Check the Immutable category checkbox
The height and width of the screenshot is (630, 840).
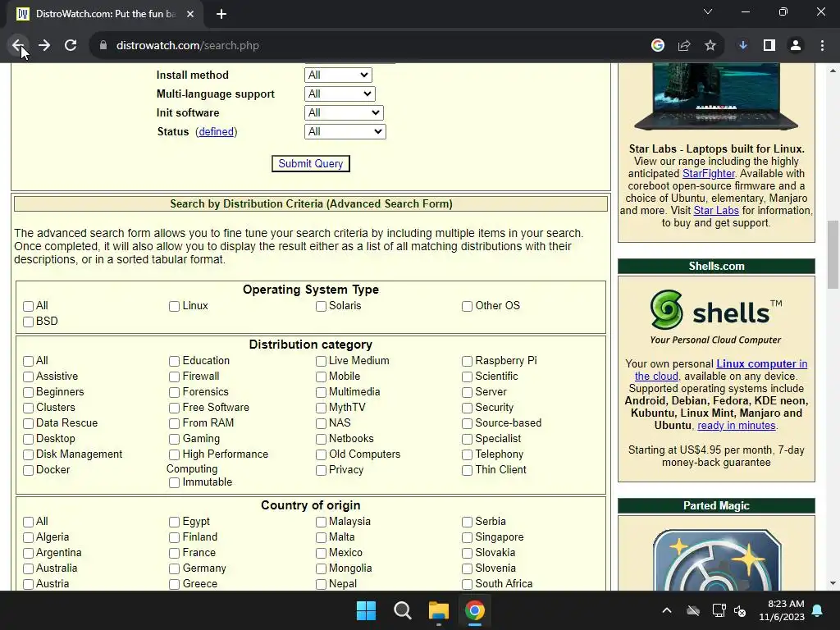(x=174, y=482)
